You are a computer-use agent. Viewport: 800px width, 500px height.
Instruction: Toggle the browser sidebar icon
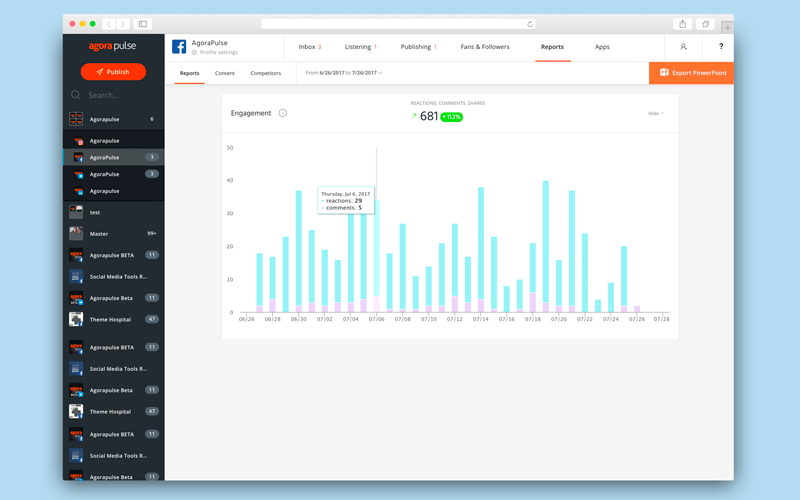(x=143, y=24)
